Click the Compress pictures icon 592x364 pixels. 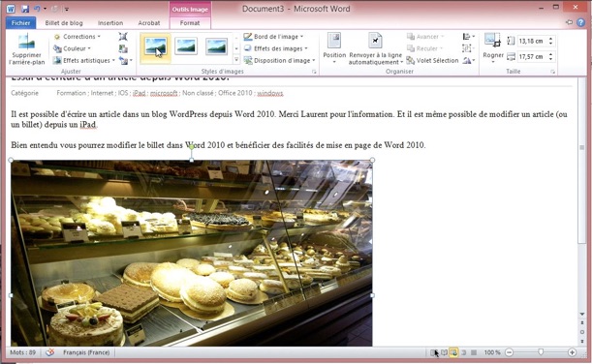[x=123, y=37]
